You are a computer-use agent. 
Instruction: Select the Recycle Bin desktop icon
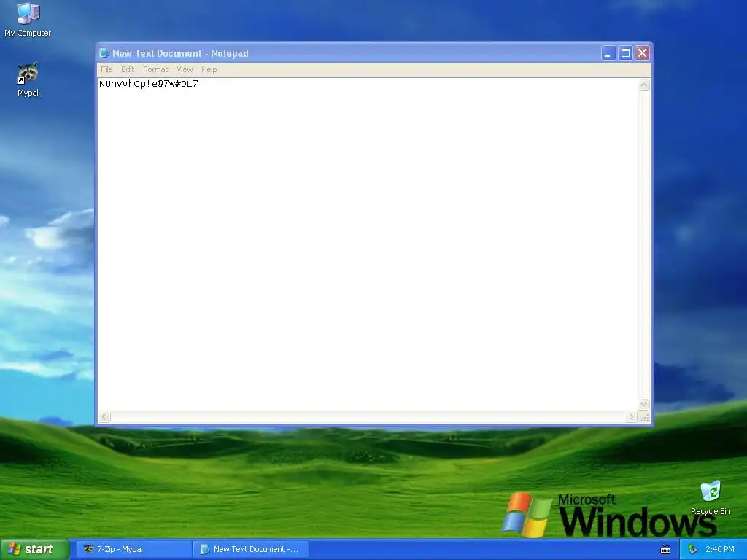coord(711,498)
